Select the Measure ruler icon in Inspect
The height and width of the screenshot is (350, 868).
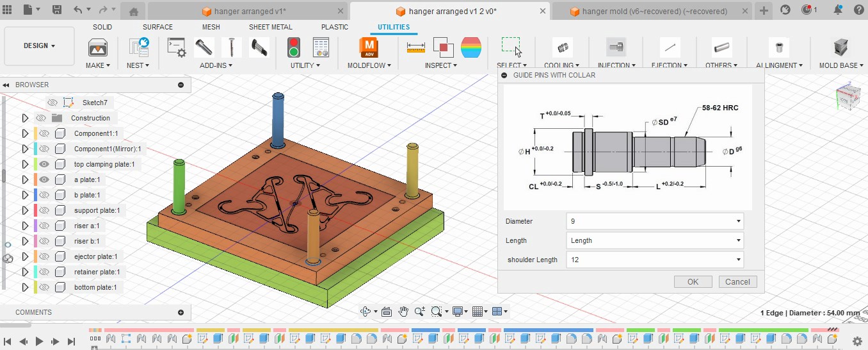(x=416, y=47)
